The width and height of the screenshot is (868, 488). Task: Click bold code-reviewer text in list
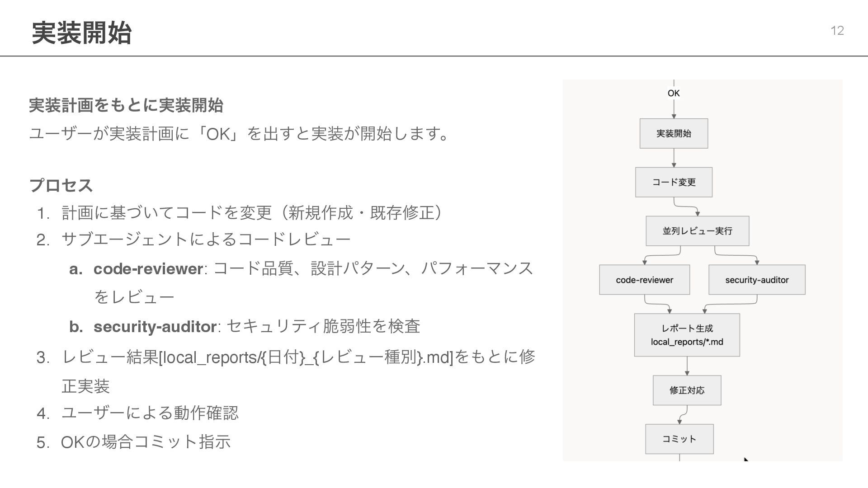(148, 269)
